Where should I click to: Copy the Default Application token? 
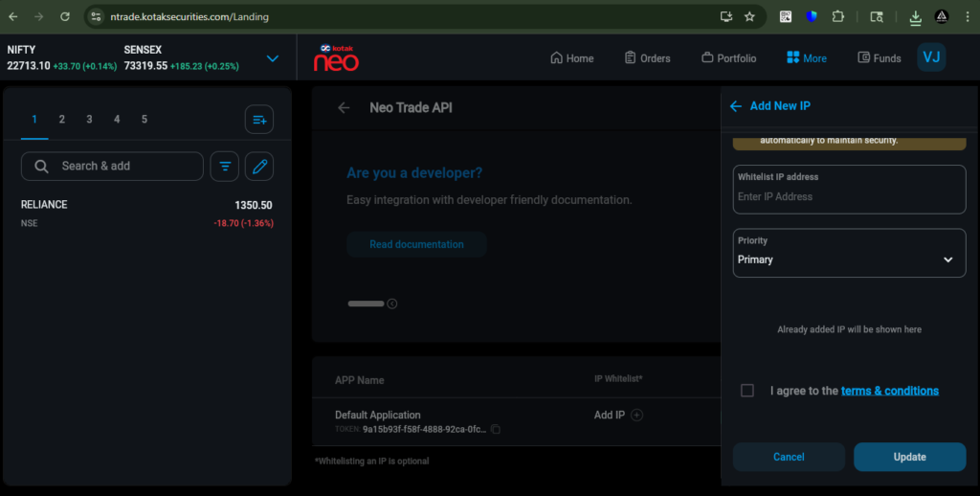(x=496, y=430)
